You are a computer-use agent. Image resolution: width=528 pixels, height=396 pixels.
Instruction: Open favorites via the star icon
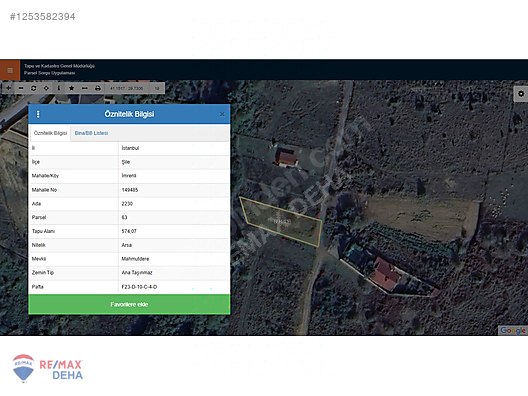[x=71, y=88]
